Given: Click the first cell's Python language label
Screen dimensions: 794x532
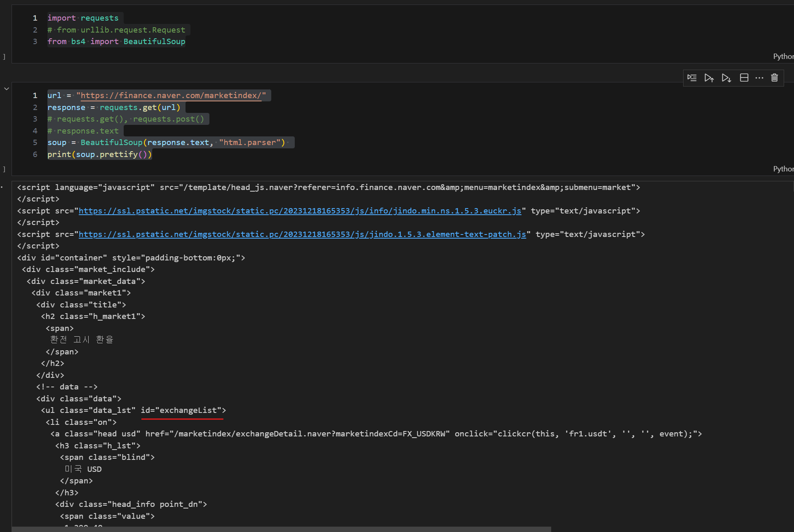Looking at the screenshot, I should pyautogui.click(x=783, y=56).
